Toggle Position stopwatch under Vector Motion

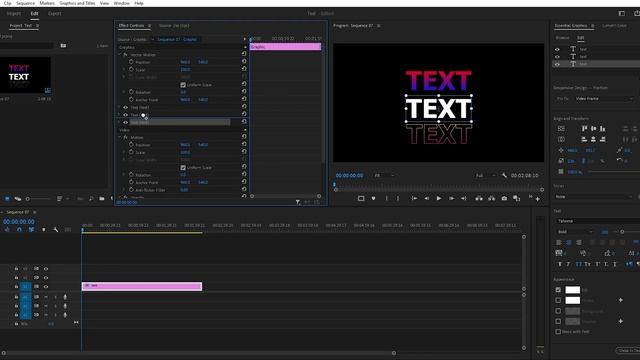click(131, 62)
